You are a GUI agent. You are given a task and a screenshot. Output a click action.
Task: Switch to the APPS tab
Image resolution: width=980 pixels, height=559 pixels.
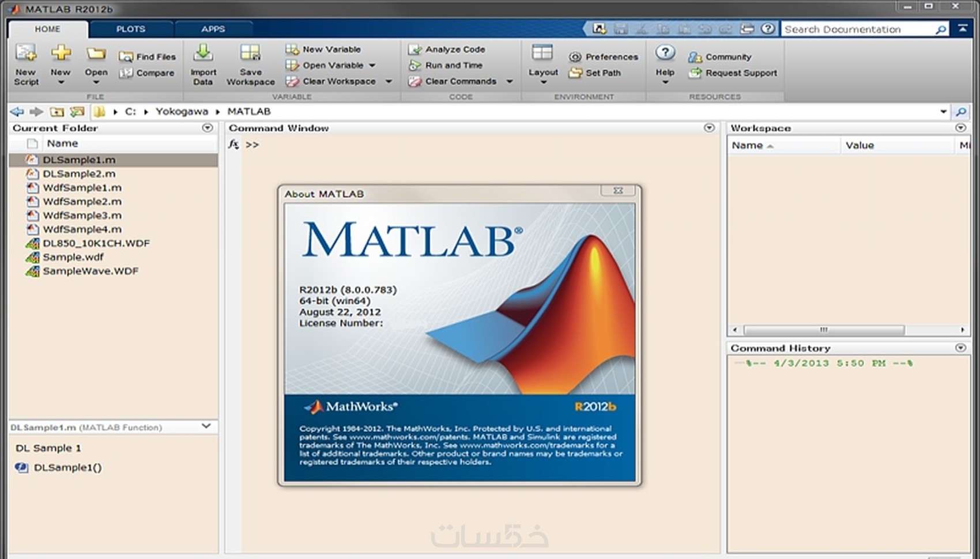point(213,29)
